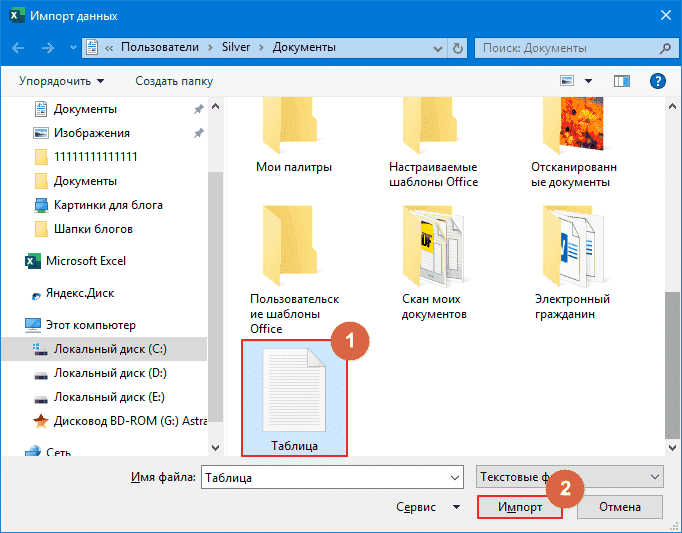
Task: Click the Этот компьютер monitor icon
Action: 33,325
